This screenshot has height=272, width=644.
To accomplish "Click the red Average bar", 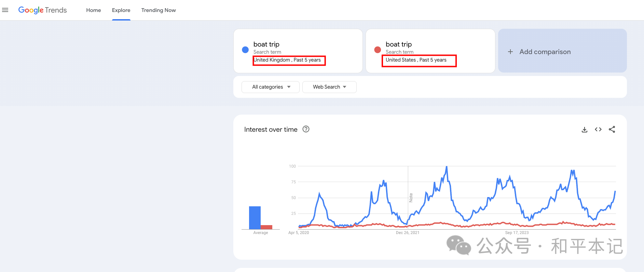I will coord(266,227).
